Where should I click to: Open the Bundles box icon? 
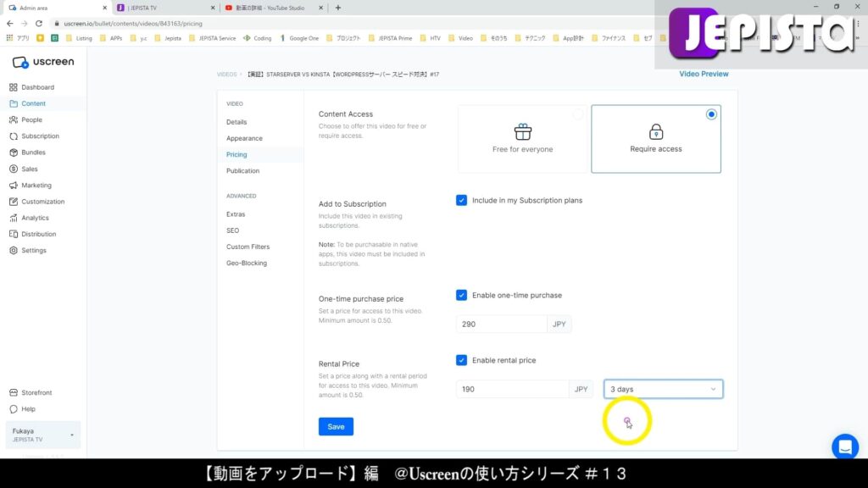click(x=14, y=152)
